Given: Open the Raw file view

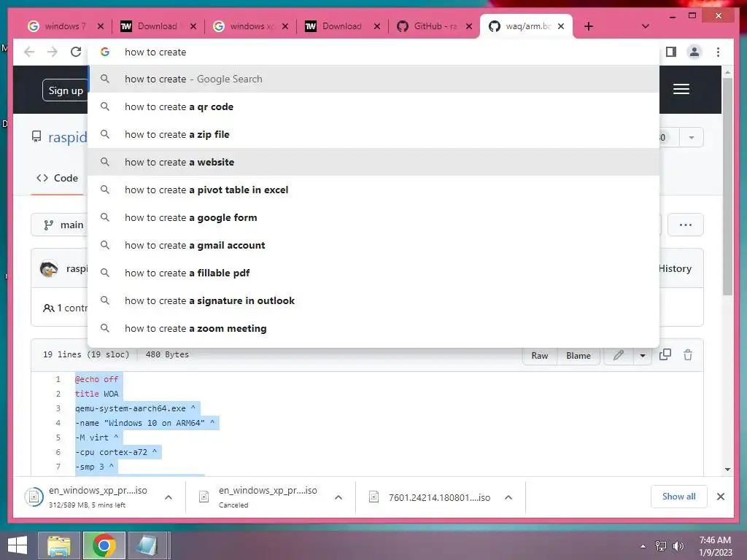Looking at the screenshot, I should click(x=540, y=356).
